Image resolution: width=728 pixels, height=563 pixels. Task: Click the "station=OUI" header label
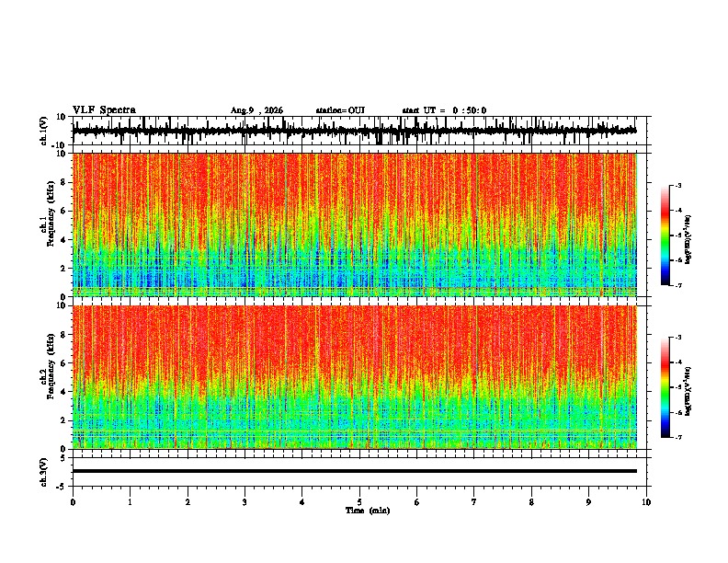coord(340,110)
